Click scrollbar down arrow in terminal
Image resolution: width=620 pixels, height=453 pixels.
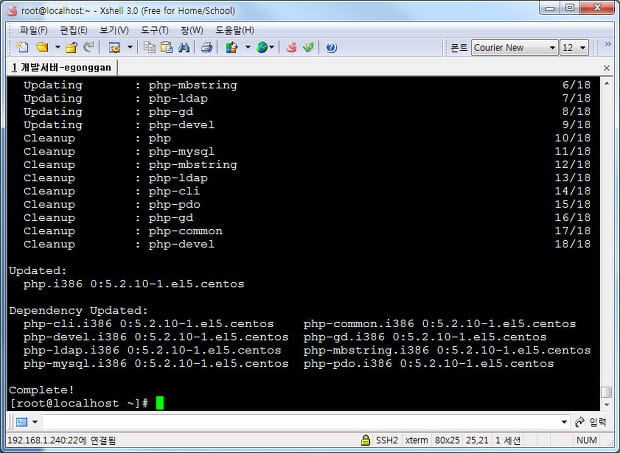pos(607,405)
